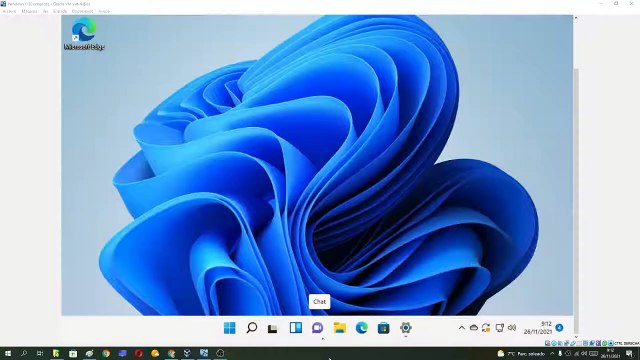Click the host taskbar clock

(610, 353)
